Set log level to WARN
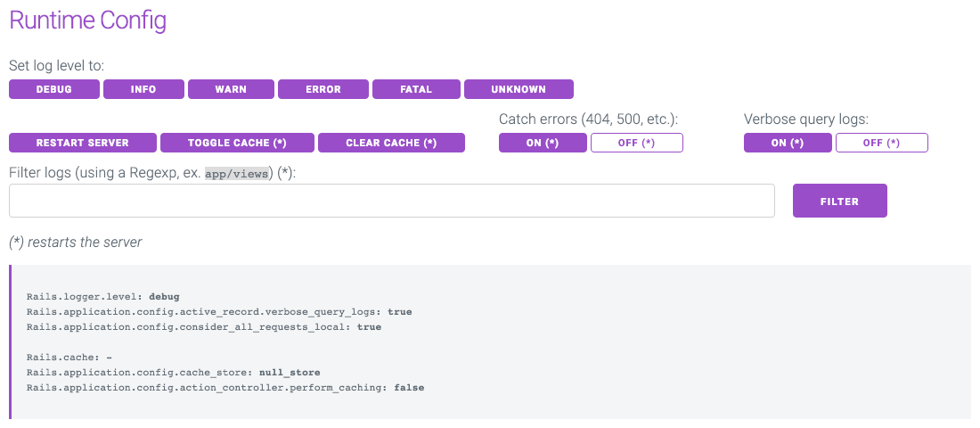The height and width of the screenshot is (428, 980). click(x=232, y=89)
